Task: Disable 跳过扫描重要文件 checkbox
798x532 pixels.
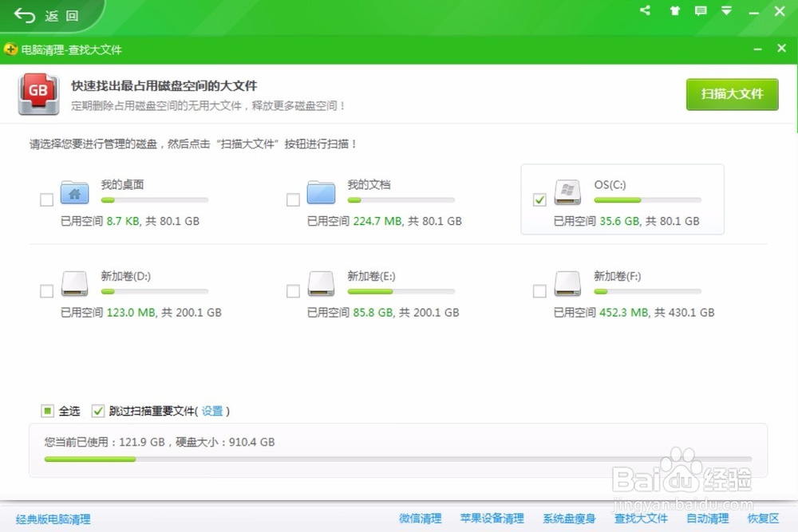Action: (98, 411)
